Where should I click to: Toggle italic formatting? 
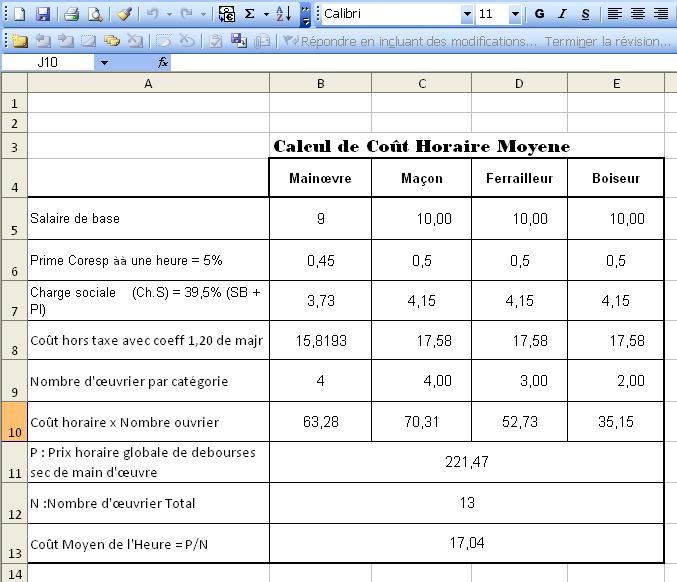(562, 14)
